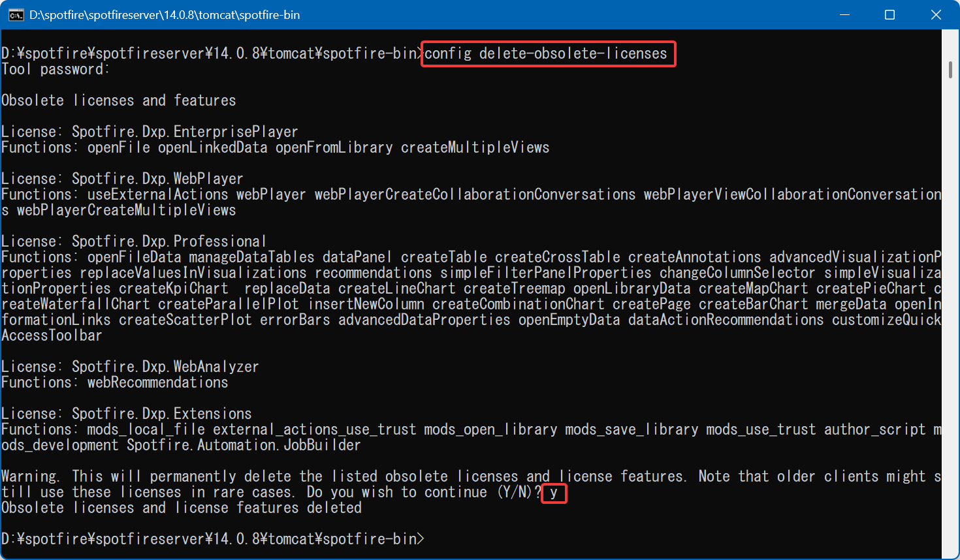
Task: Click 'createTreemap' function text
Action: (x=515, y=288)
